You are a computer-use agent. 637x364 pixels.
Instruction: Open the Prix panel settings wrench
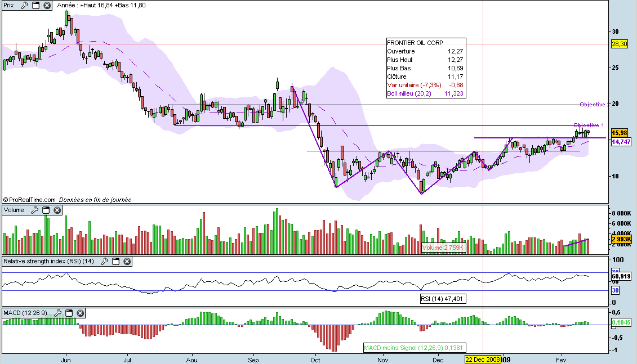click(x=24, y=5)
